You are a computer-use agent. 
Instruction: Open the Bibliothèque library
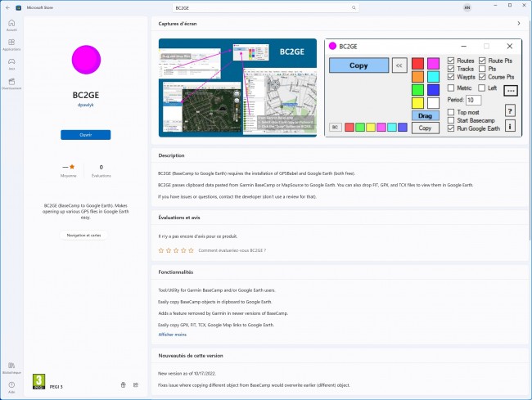point(11,368)
